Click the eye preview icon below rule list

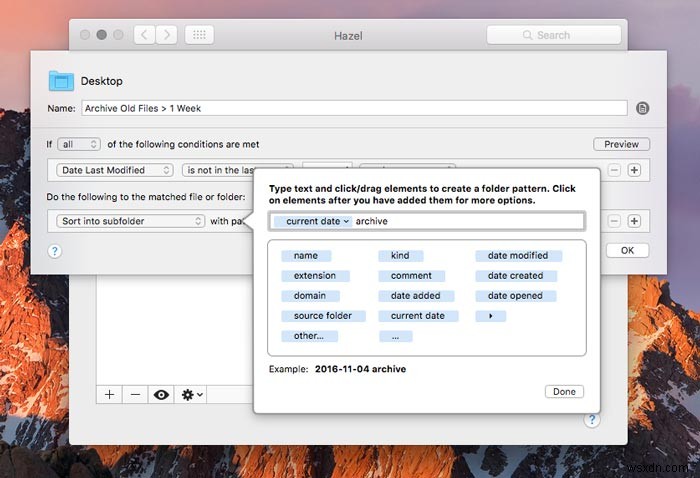coord(161,395)
